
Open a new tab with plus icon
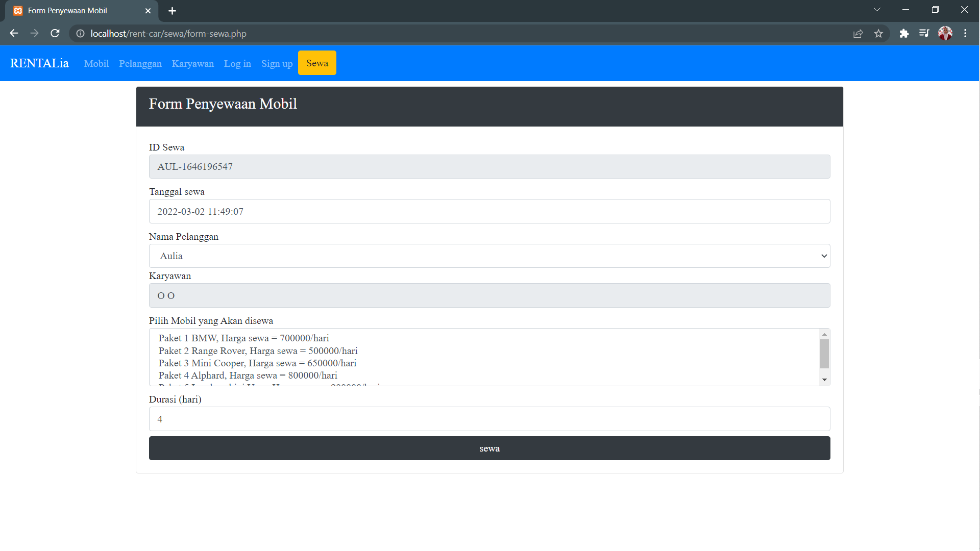(172, 11)
